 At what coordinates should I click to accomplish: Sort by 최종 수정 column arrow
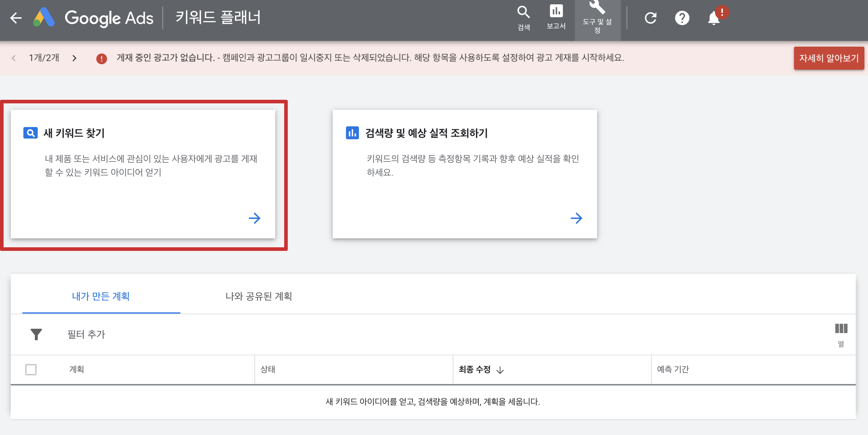click(500, 370)
